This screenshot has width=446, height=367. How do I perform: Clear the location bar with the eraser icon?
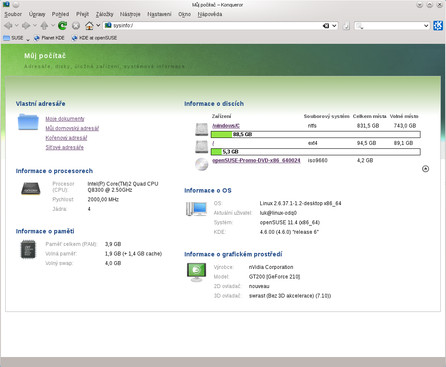tap(326, 26)
